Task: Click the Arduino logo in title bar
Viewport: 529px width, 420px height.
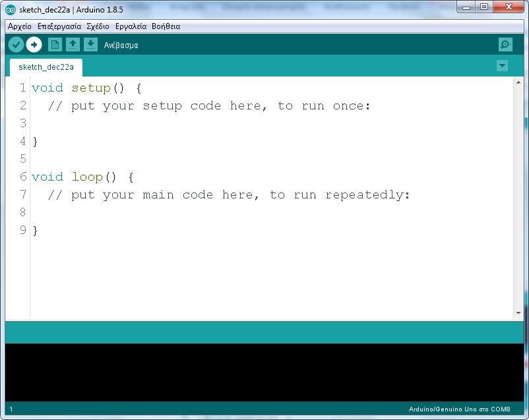Action: click(11, 10)
